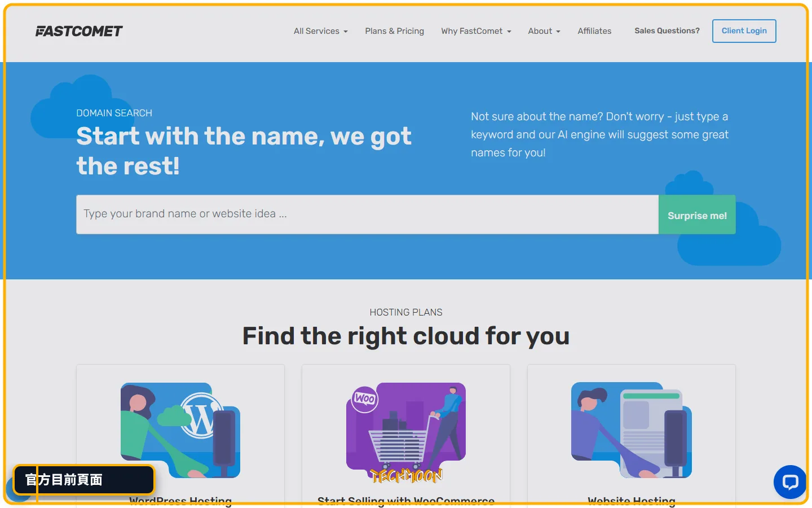Screen dimensions: 812x508
Task: Click the Sales Questions? link
Action: point(667,30)
